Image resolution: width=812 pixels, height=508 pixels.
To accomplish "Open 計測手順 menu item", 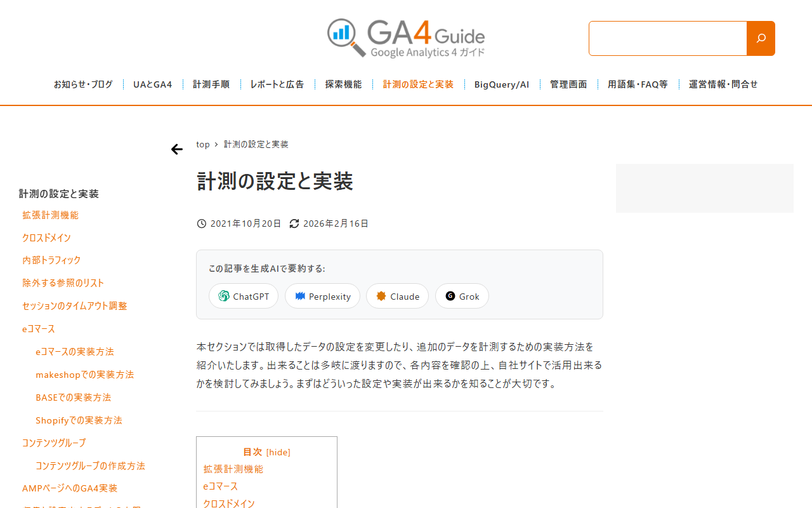I will click(x=211, y=84).
